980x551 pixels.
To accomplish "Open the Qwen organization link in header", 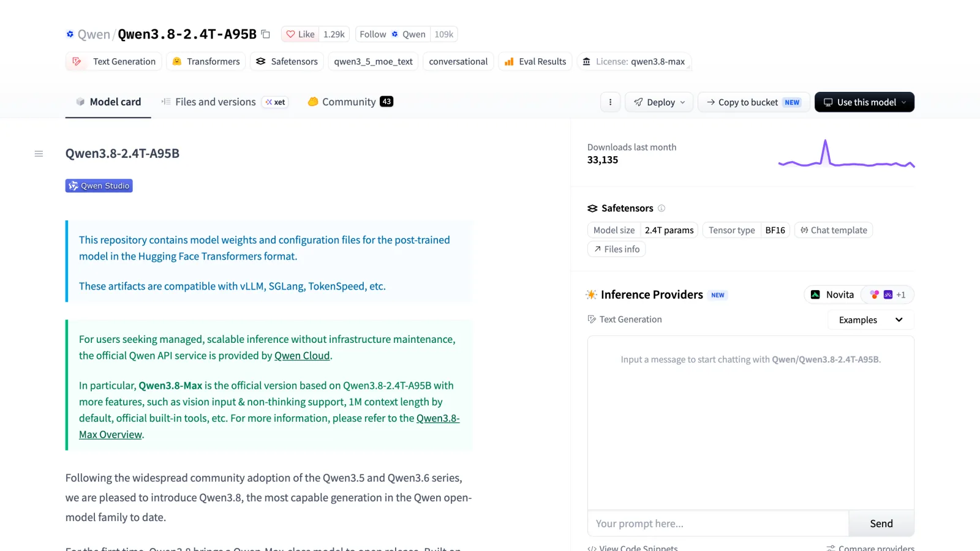I will [x=94, y=34].
